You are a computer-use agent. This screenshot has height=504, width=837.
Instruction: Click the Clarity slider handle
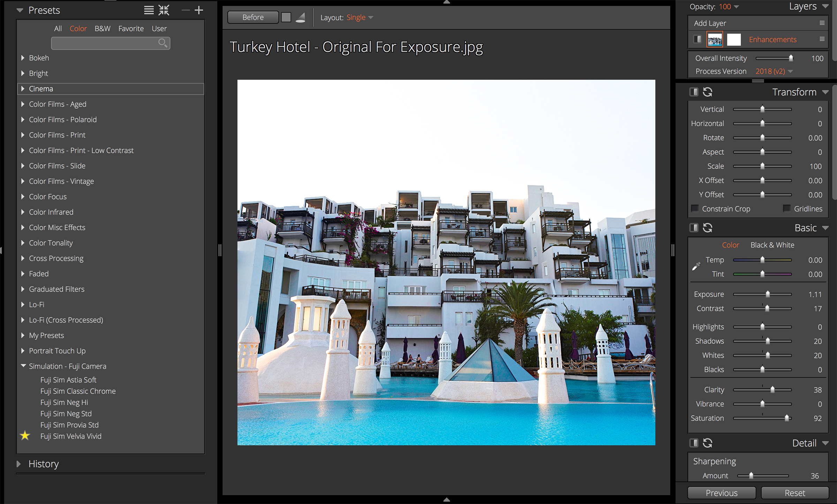pos(773,390)
